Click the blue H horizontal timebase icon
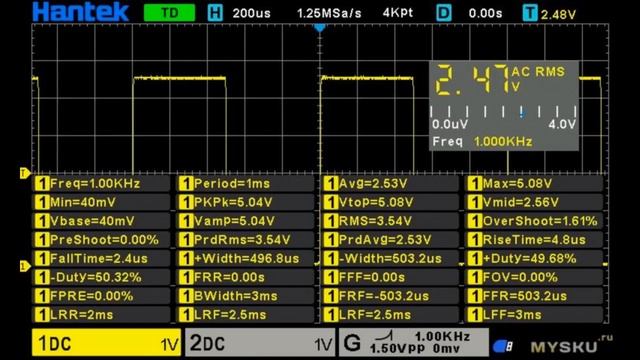Screen dimensions: 640x360 [x=215, y=13]
